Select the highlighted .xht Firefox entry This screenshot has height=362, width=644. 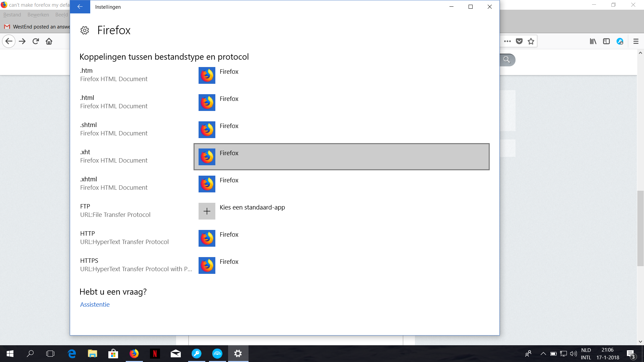coord(341,157)
